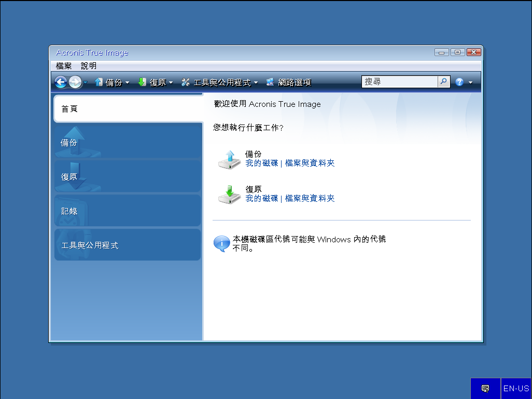
Task: Select the 首頁 sidebar tab
Action: pyautogui.click(x=128, y=109)
